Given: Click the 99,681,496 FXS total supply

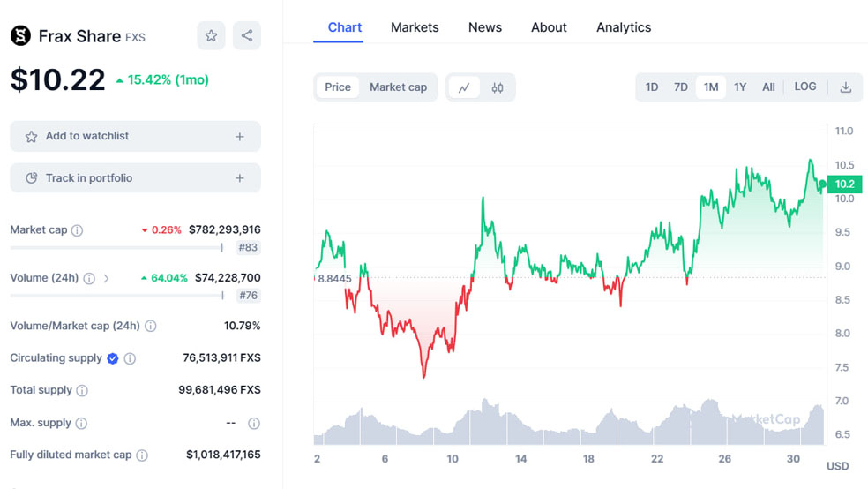Looking at the screenshot, I should click(220, 390).
